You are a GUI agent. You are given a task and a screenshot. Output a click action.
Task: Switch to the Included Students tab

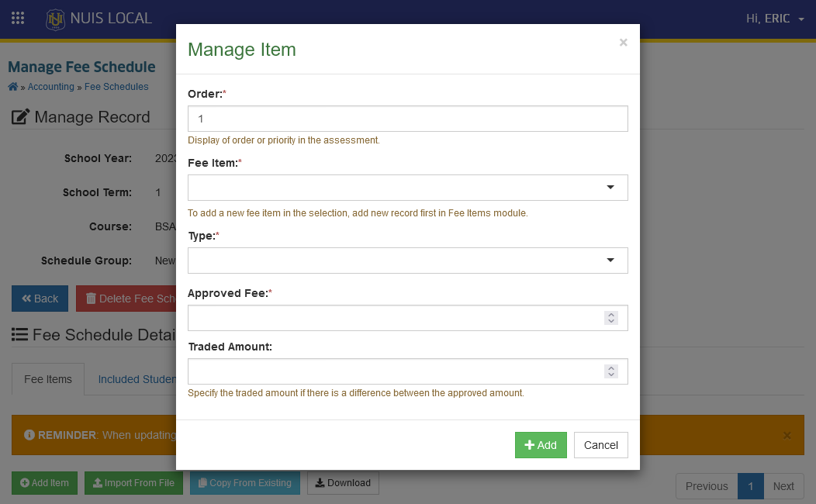click(137, 379)
